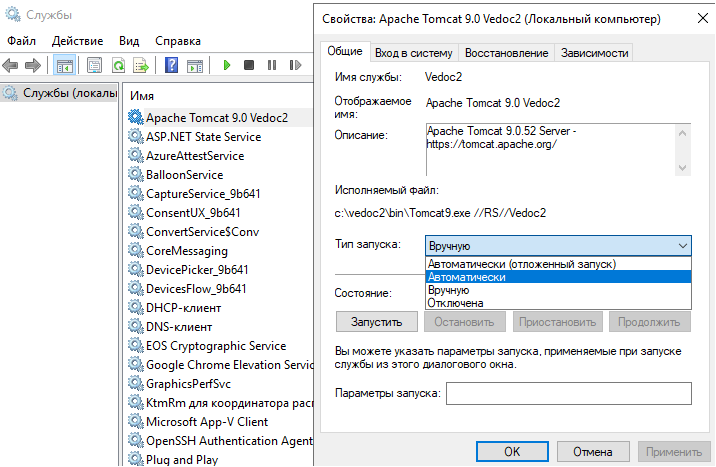This screenshot has height=467, width=716.
Task: Open the Действие menu
Action: (77, 41)
